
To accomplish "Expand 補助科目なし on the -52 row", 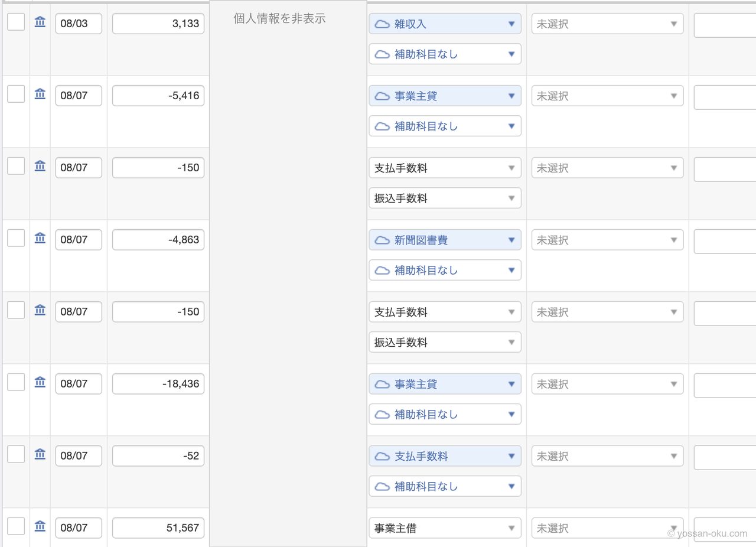I will [445, 487].
